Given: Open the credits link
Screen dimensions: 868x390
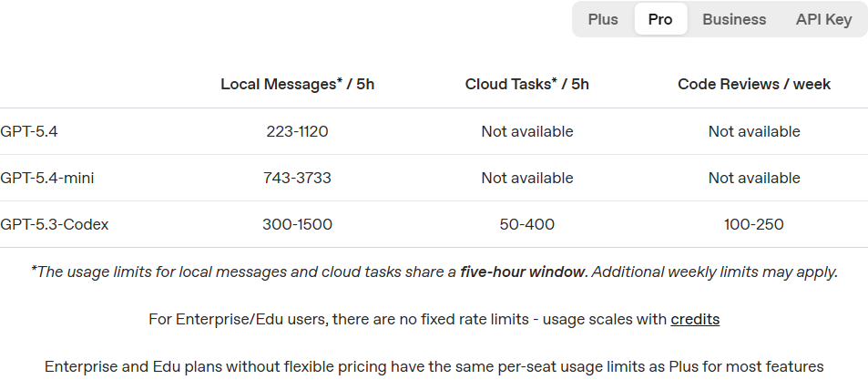Looking at the screenshot, I should pyautogui.click(x=695, y=320).
